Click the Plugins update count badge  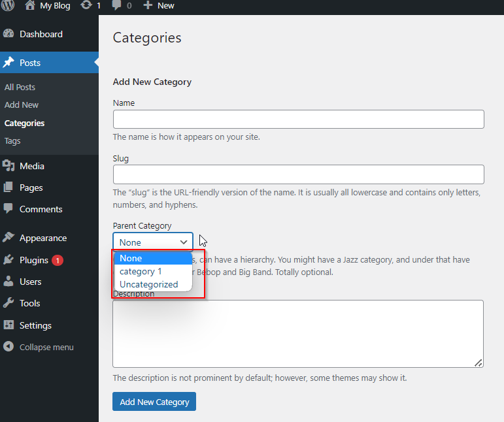click(58, 260)
